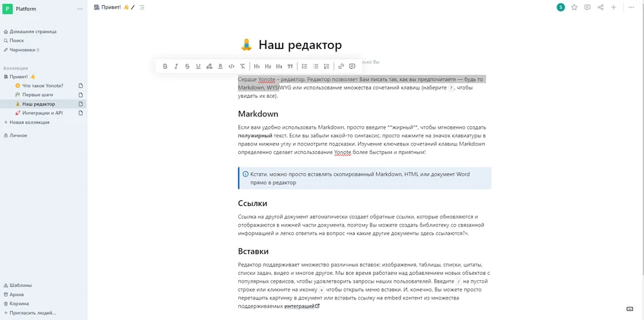644x320 pixels.
Task: Create a task checklist from selection
Action: pos(305,66)
